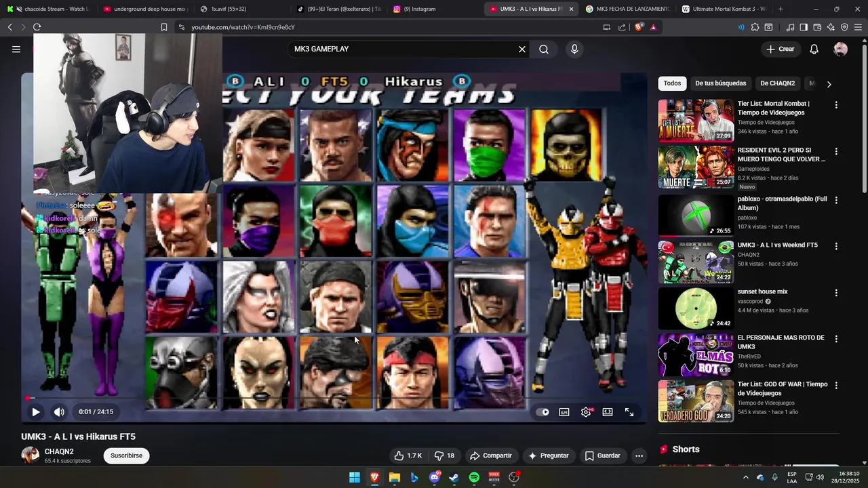The height and width of the screenshot is (488, 868).
Task: Open the account avatar menu
Action: [x=841, y=49]
